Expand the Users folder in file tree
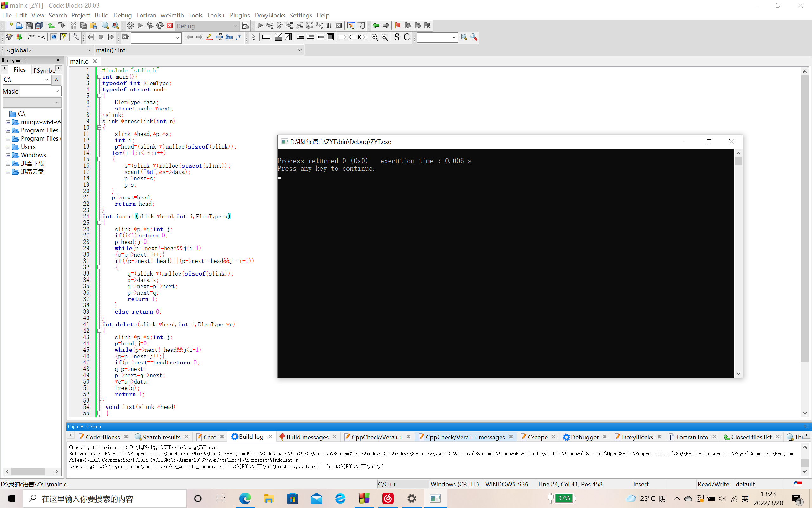Image resolution: width=812 pixels, height=508 pixels. 8,147
